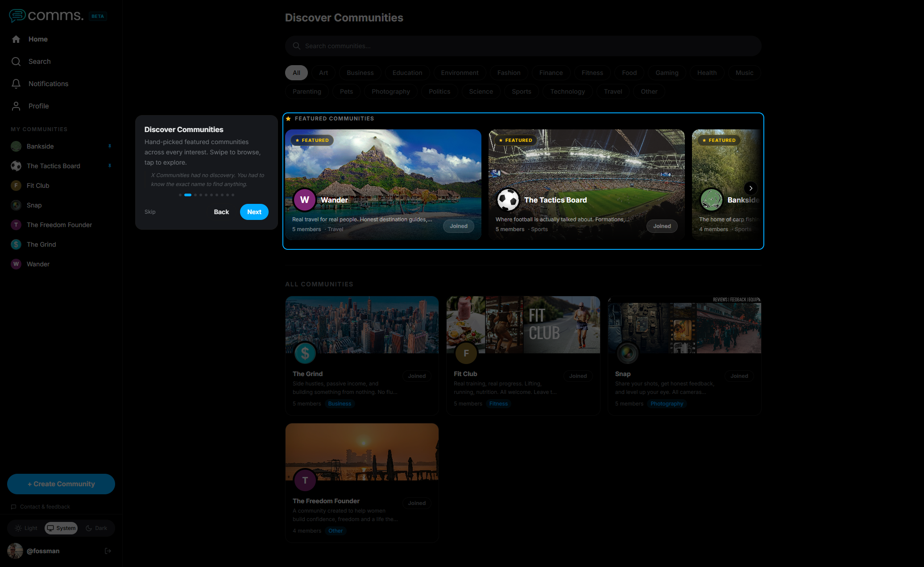Screen dimensions: 924x567
Task: Filter communities by Gaming
Action: coord(667,73)
